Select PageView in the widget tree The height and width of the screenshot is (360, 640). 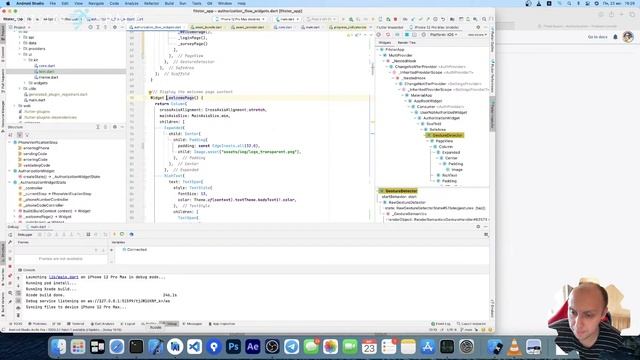click(x=444, y=141)
